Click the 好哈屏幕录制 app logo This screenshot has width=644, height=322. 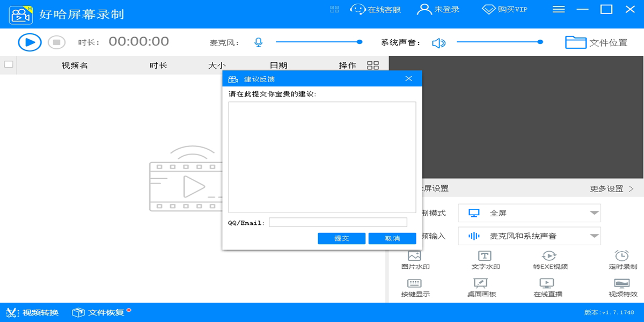pyautogui.click(x=21, y=14)
